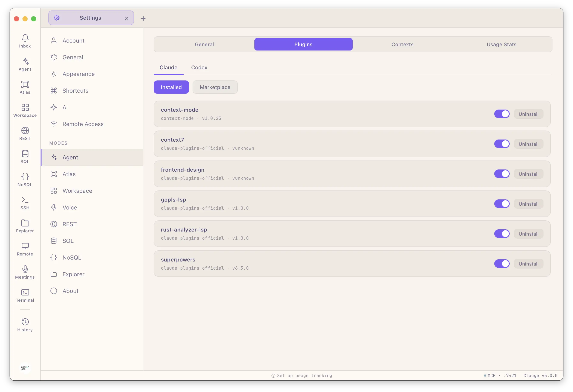Image resolution: width=573 pixels, height=392 pixels.
Task: Open REST globe icon in left rail
Action: [x=25, y=133]
